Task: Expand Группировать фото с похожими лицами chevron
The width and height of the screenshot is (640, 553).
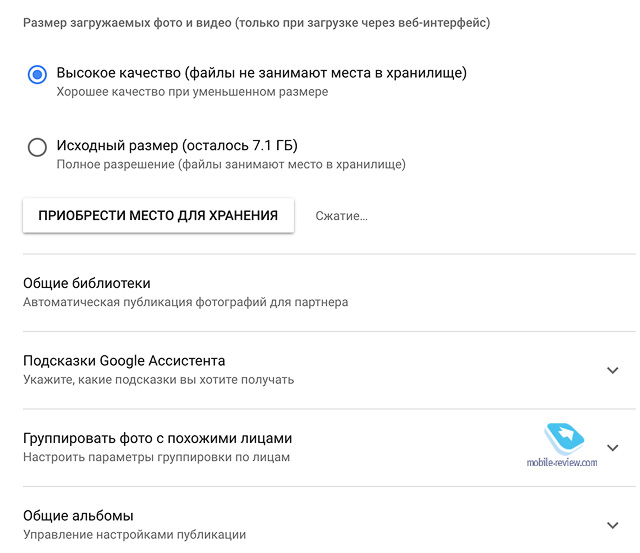Action: pos(613,448)
